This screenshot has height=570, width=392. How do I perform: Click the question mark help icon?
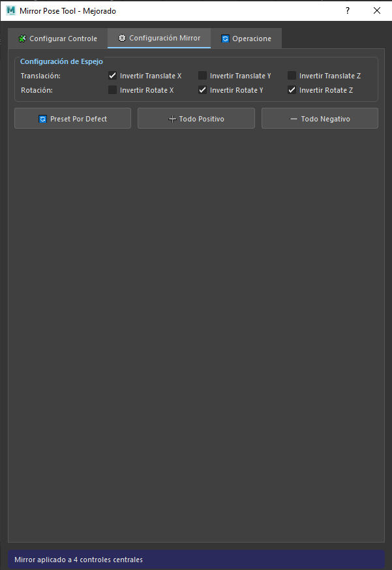[348, 10]
